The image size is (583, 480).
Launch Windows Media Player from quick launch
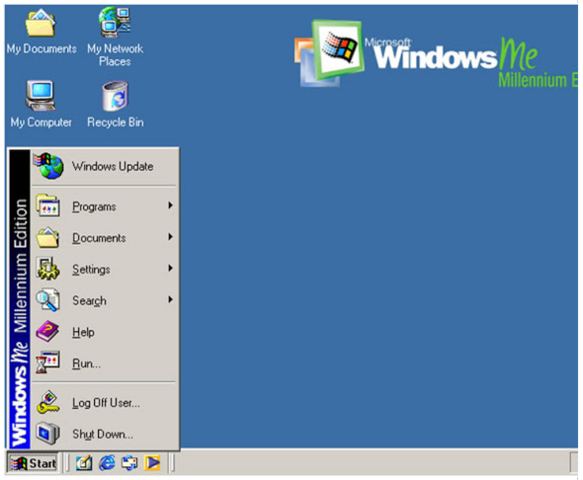(152, 463)
